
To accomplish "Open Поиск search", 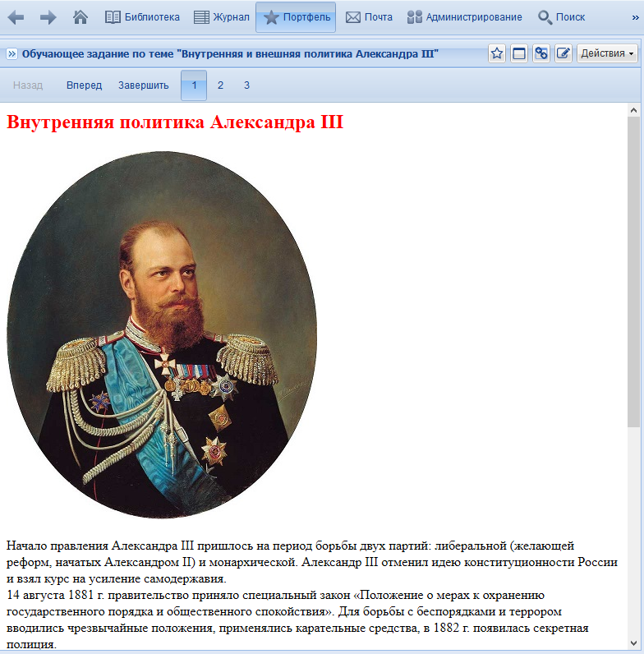I will click(561, 17).
